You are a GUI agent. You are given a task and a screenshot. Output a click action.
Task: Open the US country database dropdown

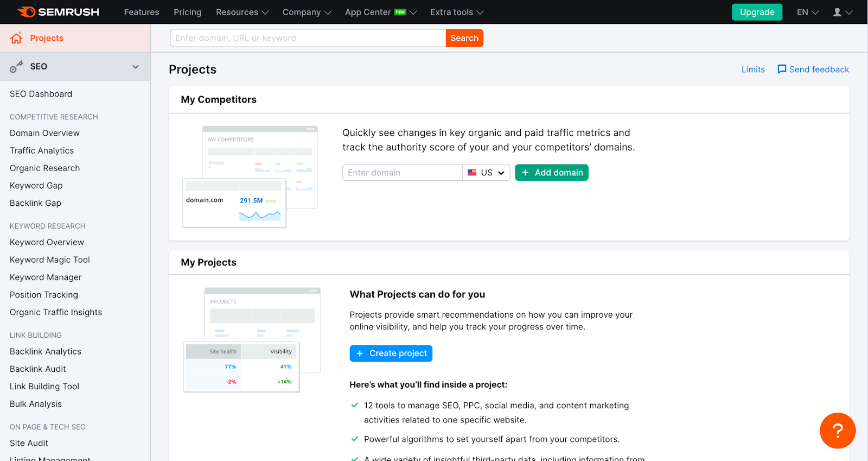click(x=487, y=173)
